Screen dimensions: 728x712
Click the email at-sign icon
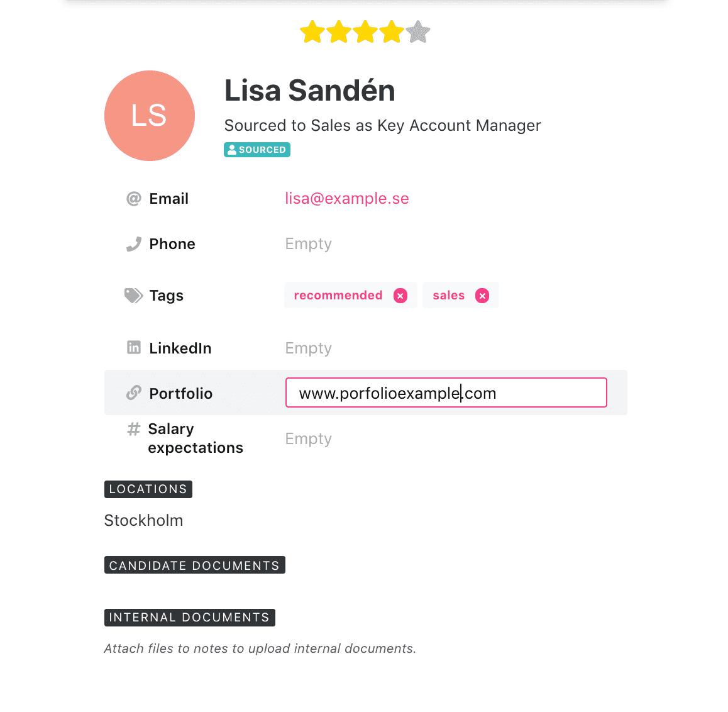(x=134, y=199)
